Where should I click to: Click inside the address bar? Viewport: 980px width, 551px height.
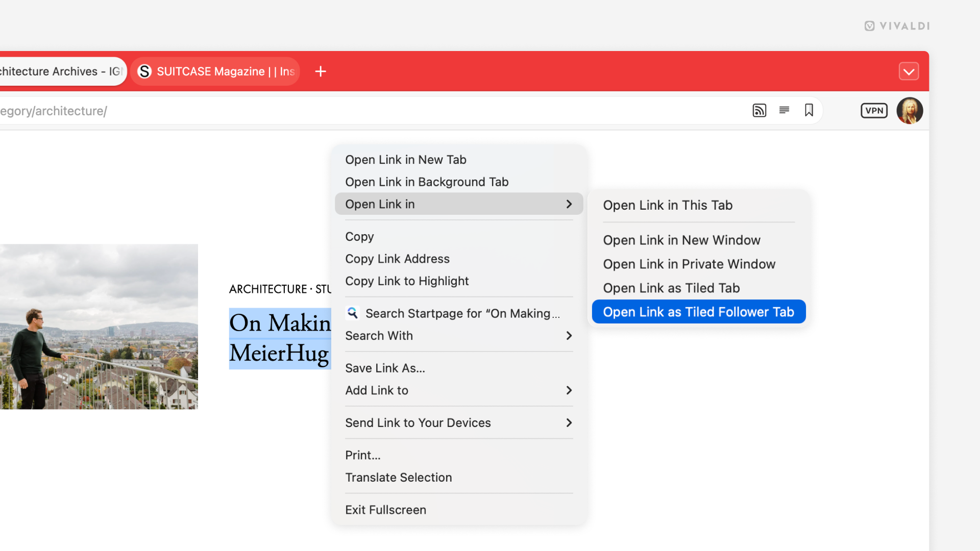pyautogui.click(x=204, y=111)
